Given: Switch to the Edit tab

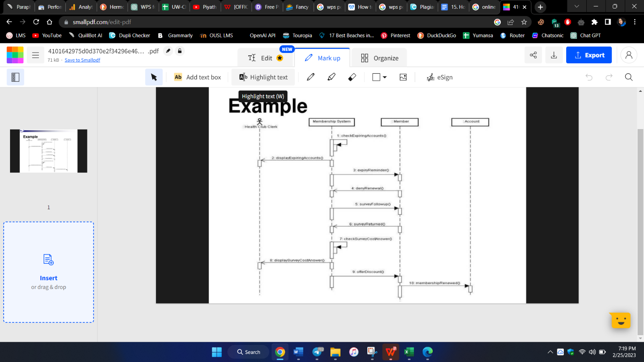Looking at the screenshot, I should point(265,57).
